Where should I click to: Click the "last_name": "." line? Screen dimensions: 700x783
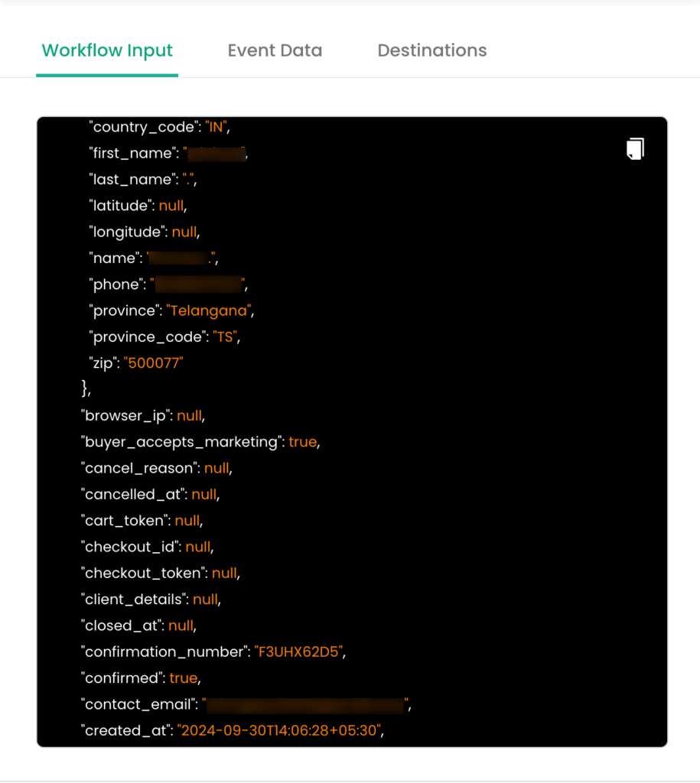tap(143, 179)
